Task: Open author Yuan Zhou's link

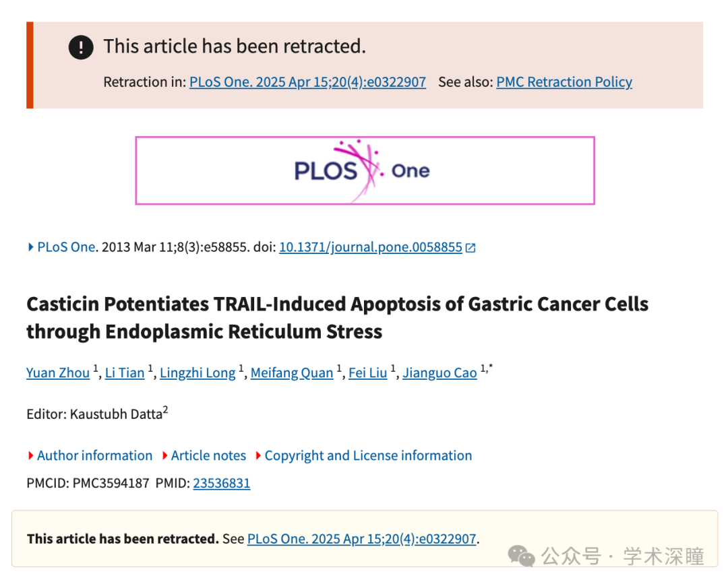Action: pos(58,372)
